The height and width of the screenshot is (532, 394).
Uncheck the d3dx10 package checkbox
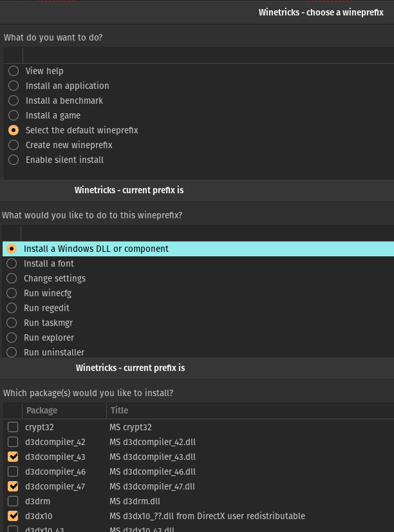(x=13, y=516)
